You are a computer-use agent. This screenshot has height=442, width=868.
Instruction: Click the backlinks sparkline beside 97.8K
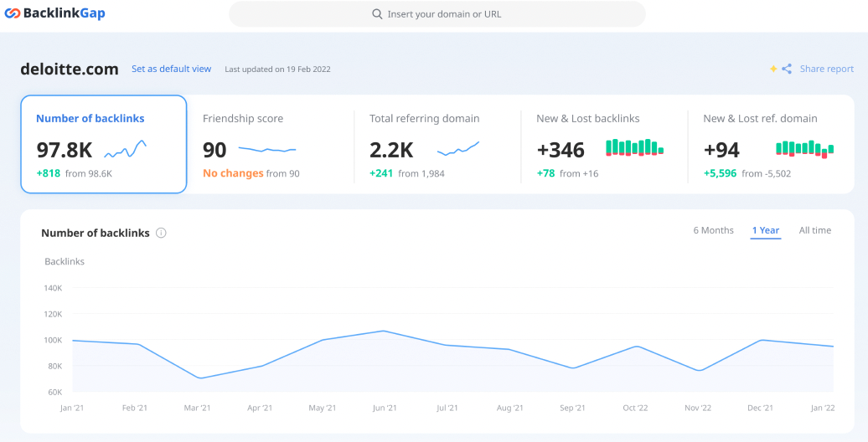125,149
